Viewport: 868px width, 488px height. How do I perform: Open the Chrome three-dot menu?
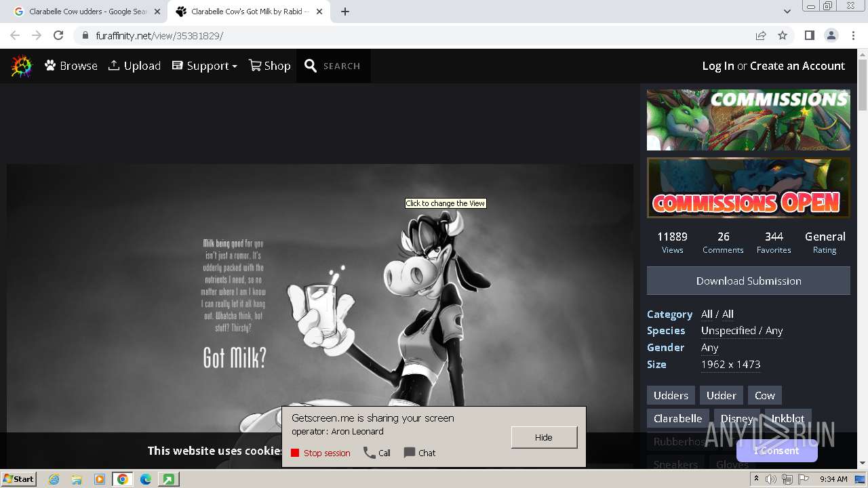coord(853,35)
